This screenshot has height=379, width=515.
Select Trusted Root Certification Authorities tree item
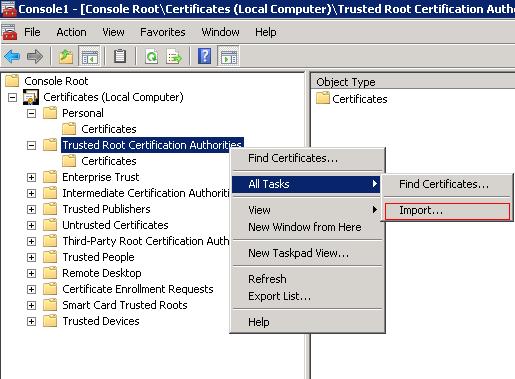(x=152, y=145)
